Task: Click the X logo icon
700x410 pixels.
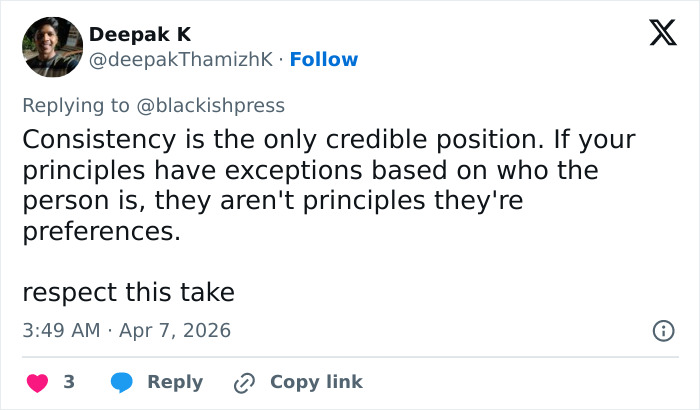Action: (656, 35)
